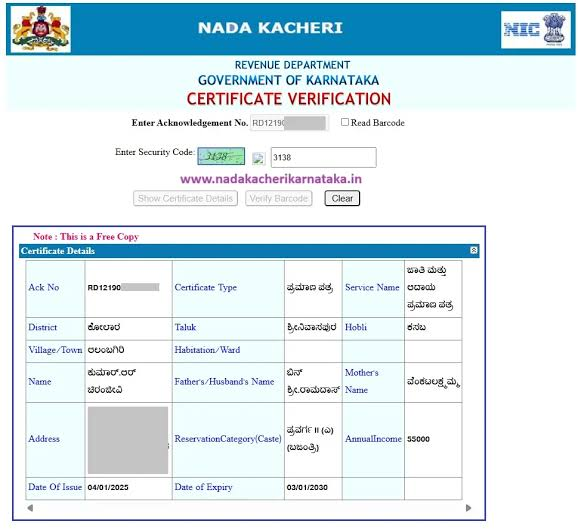Click the Verify Barcode button
Viewport: 578px width, 530px height.
coord(279,198)
